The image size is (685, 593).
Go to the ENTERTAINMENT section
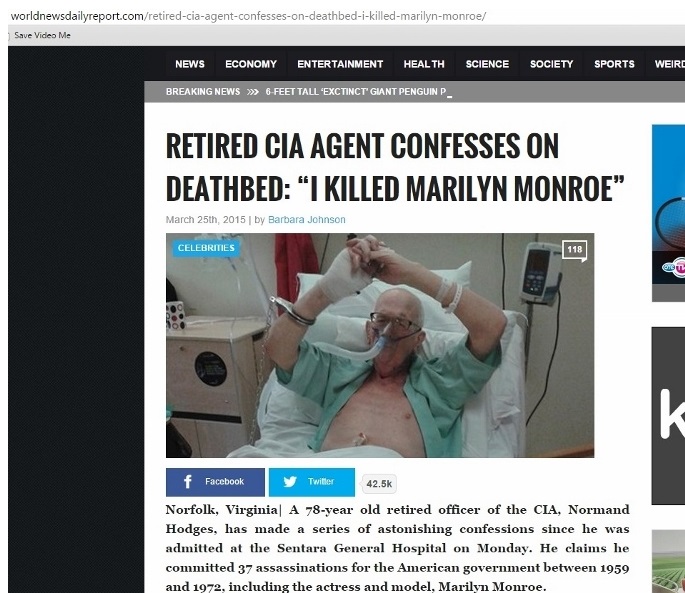(340, 64)
